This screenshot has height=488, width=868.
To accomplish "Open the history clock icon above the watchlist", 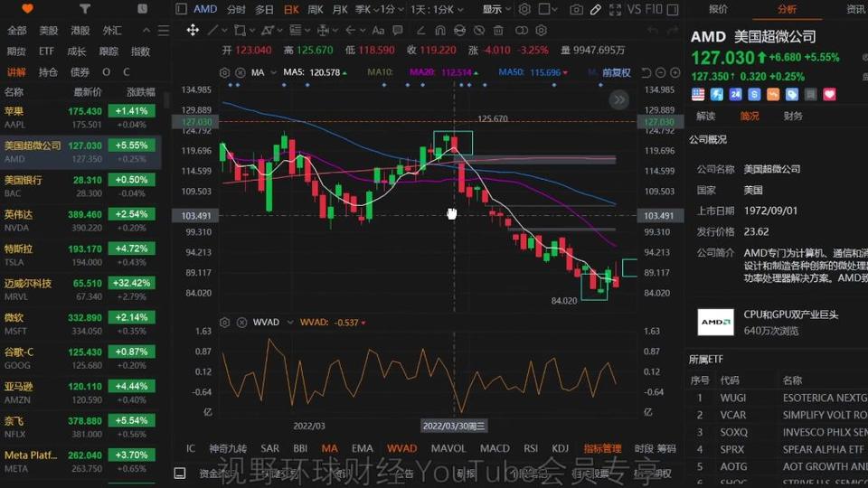I will click(x=142, y=9).
